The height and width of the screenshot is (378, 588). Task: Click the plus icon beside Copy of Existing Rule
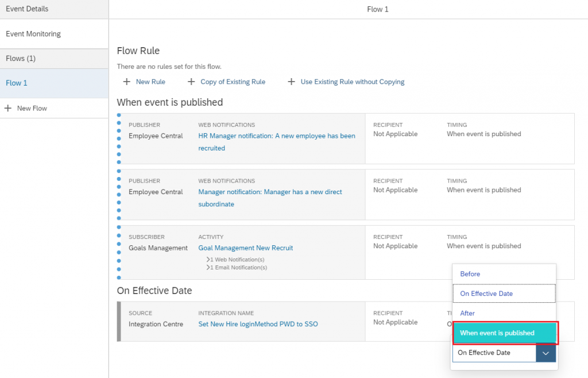[191, 82]
